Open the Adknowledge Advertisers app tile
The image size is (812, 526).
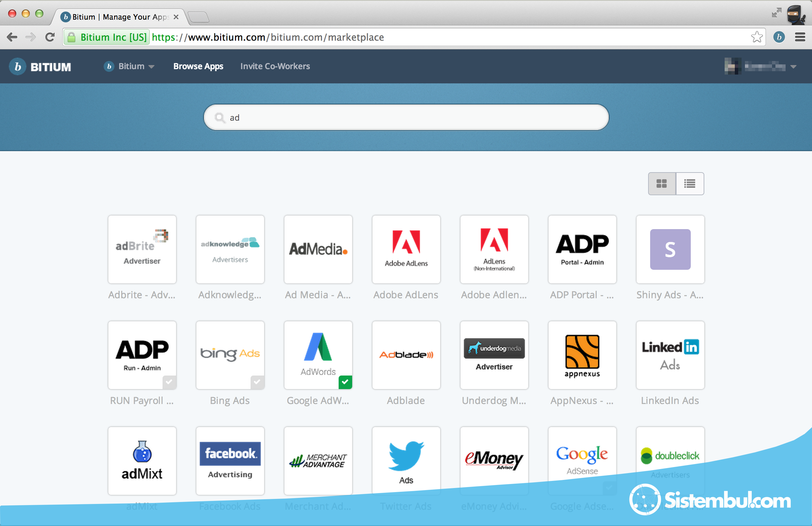point(230,249)
